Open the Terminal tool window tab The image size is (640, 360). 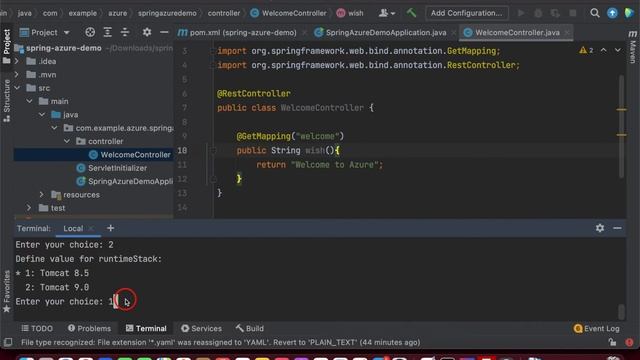coord(146,328)
